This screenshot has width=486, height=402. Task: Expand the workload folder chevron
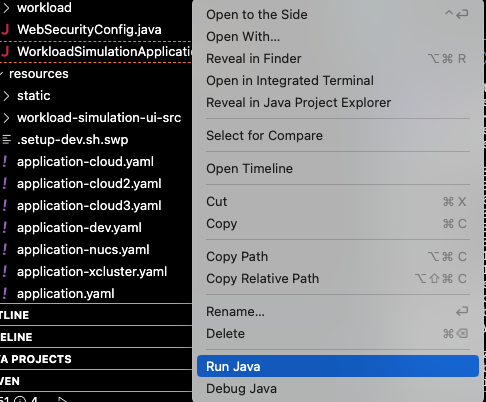tap(6, 8)
